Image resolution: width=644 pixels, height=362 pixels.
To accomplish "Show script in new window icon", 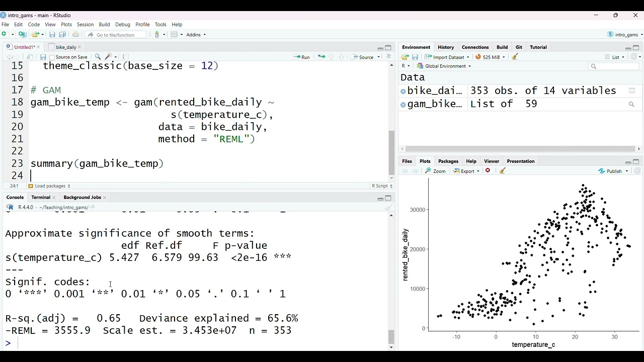I will pos(30,57).
